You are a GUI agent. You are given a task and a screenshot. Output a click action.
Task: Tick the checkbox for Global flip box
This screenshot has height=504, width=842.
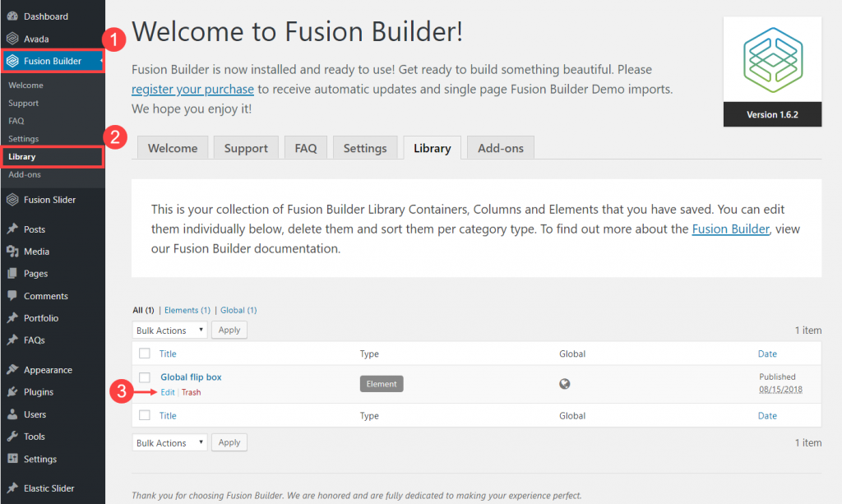click(145, 377)
